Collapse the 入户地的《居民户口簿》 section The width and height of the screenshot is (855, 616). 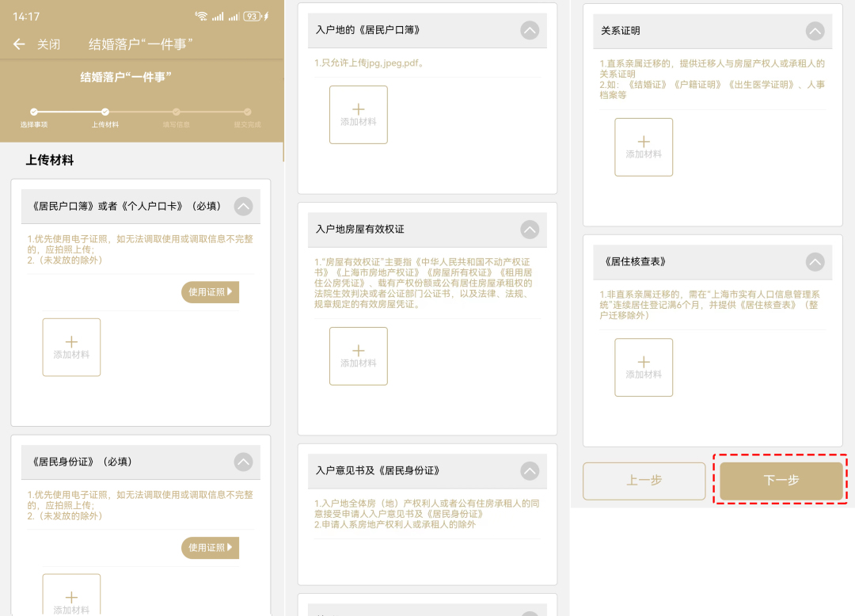point(530,30)
